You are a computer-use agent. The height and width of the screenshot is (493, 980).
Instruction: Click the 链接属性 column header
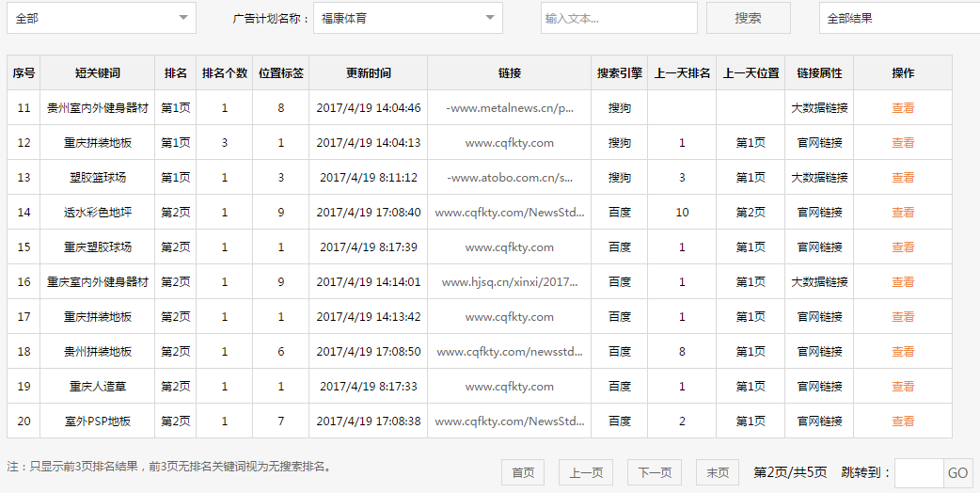(x=819, y=73)
